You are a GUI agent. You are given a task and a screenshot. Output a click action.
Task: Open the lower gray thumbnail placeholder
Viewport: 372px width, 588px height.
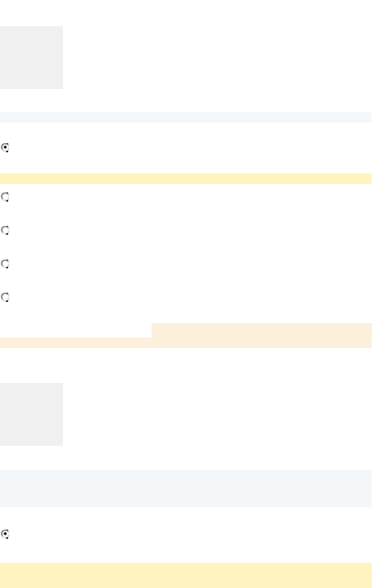pos(31,414)
